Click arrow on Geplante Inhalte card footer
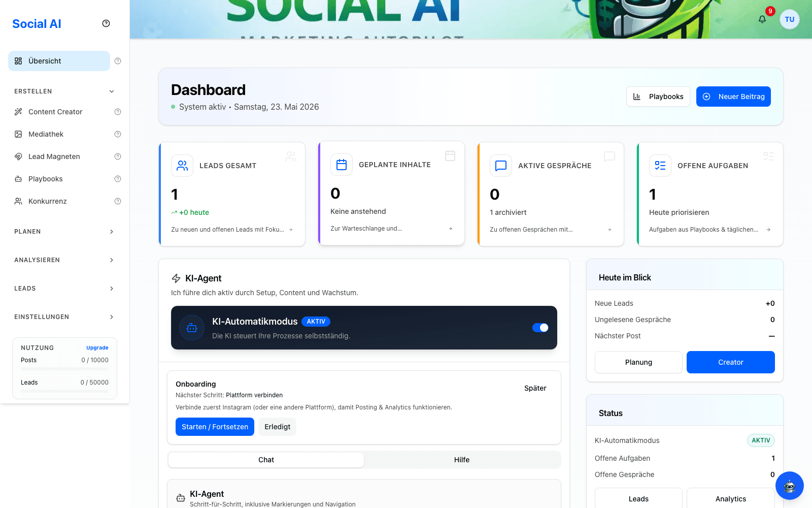This screenshot has height=508, width=812. click(450, 229)
